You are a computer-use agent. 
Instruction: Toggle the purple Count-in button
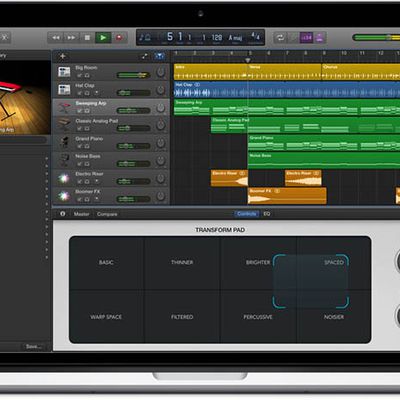306,38
